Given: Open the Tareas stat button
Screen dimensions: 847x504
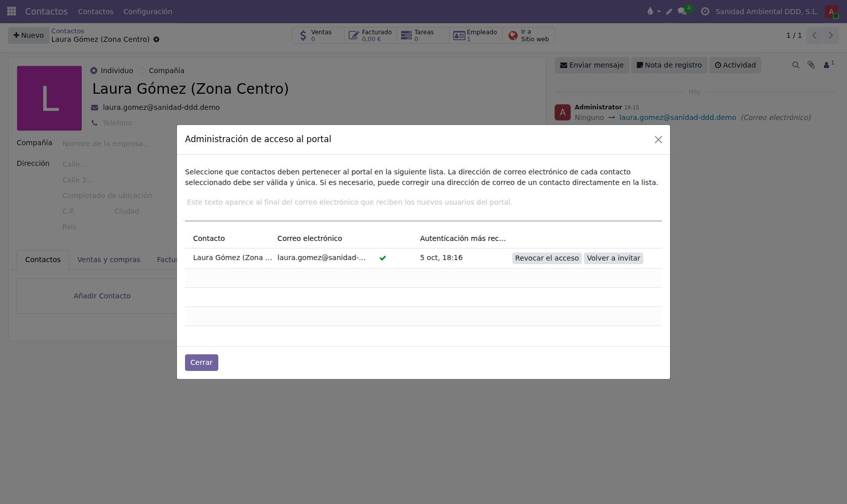Looking at the screenshot, I should pyautogui.click(x=423, y=35).
